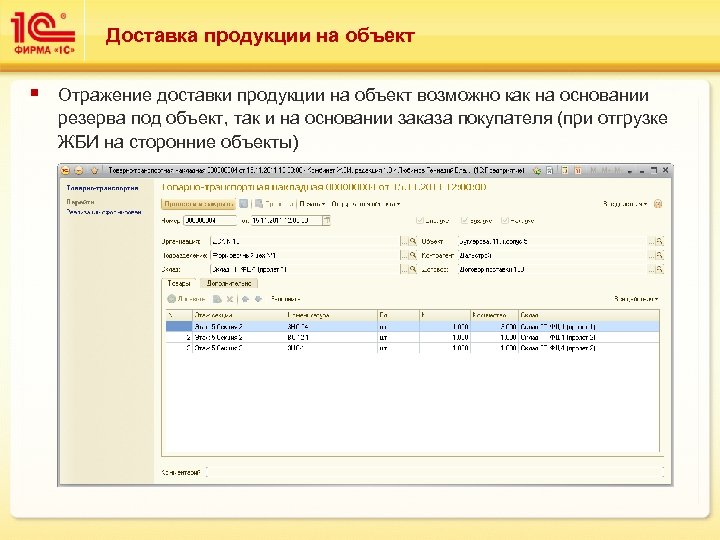This screenshot has width=720, height=540.
Task: Click the magnifier icon of the Контрагент field
Action: (x=660, y=255)
